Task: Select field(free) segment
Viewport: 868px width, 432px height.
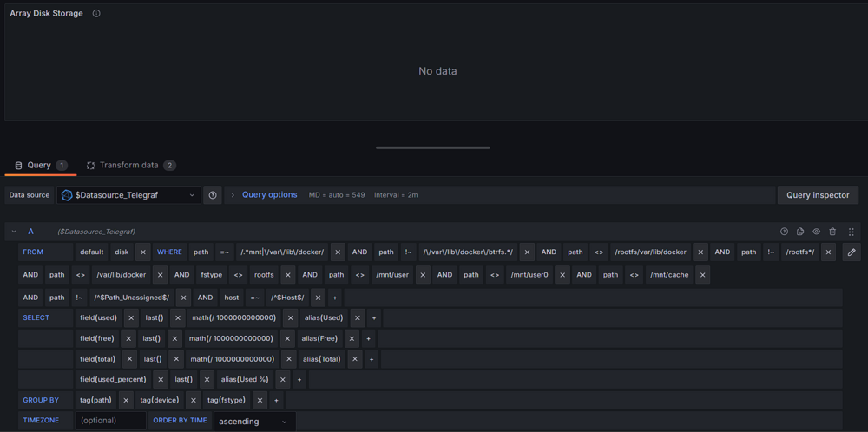Action: [97, 338]
